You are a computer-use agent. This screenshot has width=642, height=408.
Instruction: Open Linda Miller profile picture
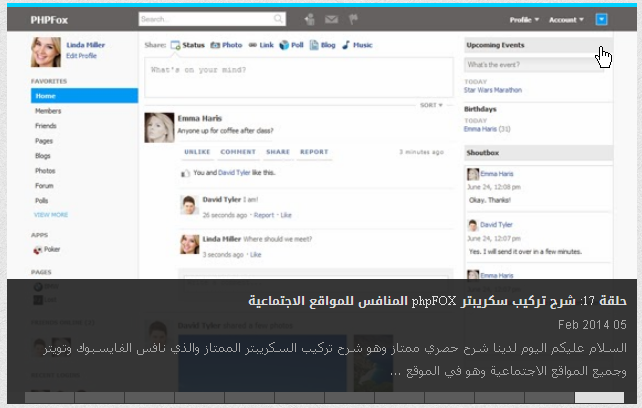46,52
